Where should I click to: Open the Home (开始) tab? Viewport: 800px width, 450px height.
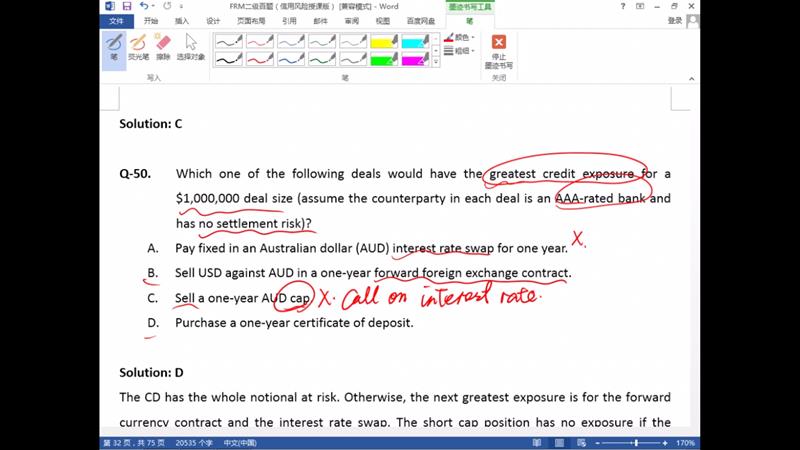151,21
